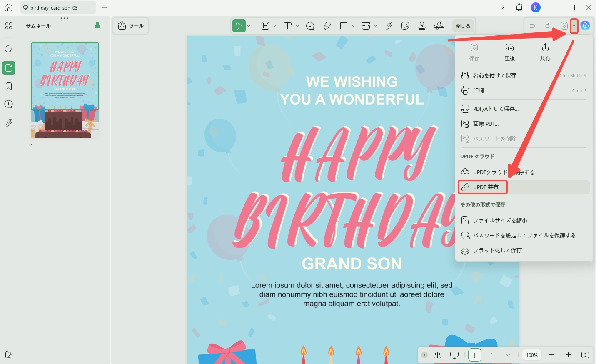
Task: Open the home screen icon
Action: point(9,7)
